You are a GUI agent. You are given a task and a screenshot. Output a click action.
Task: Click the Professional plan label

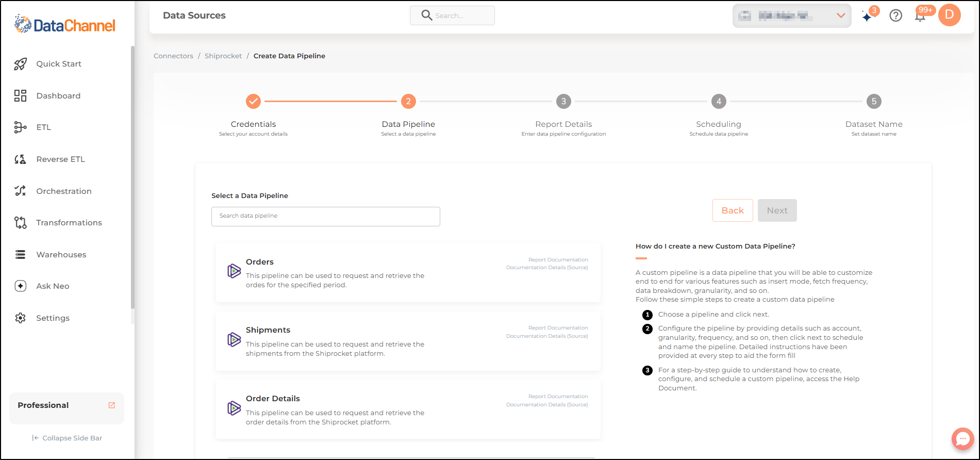pos(43,405)
